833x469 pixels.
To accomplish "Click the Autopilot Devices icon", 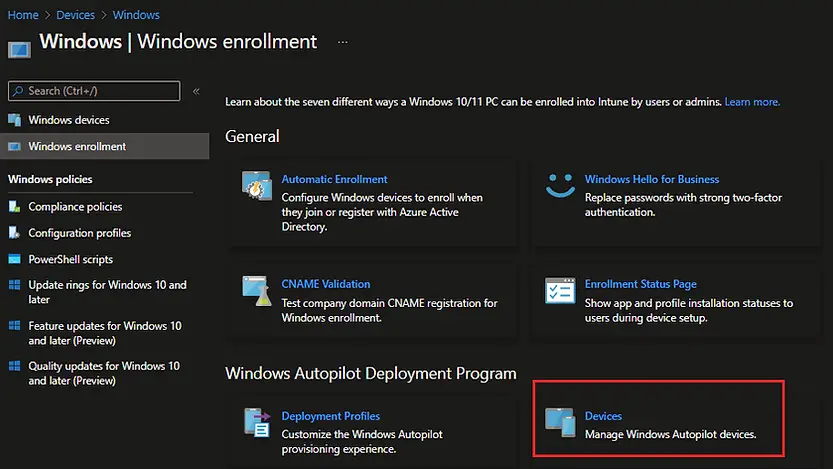I will [560, 422].
